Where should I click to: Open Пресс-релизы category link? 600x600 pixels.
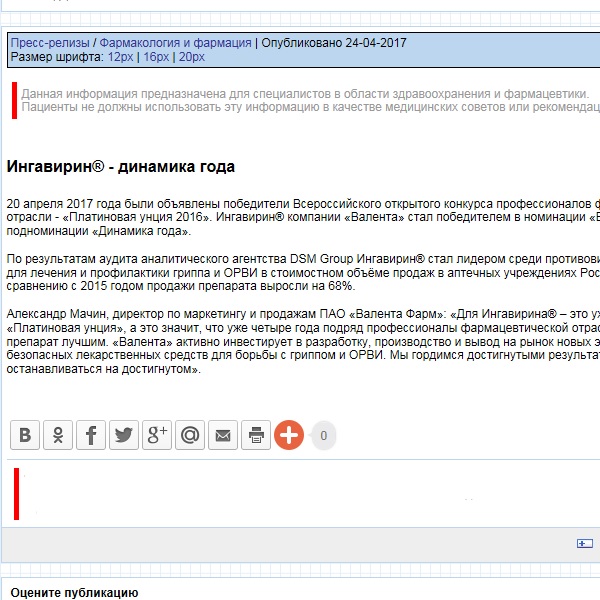50,43
